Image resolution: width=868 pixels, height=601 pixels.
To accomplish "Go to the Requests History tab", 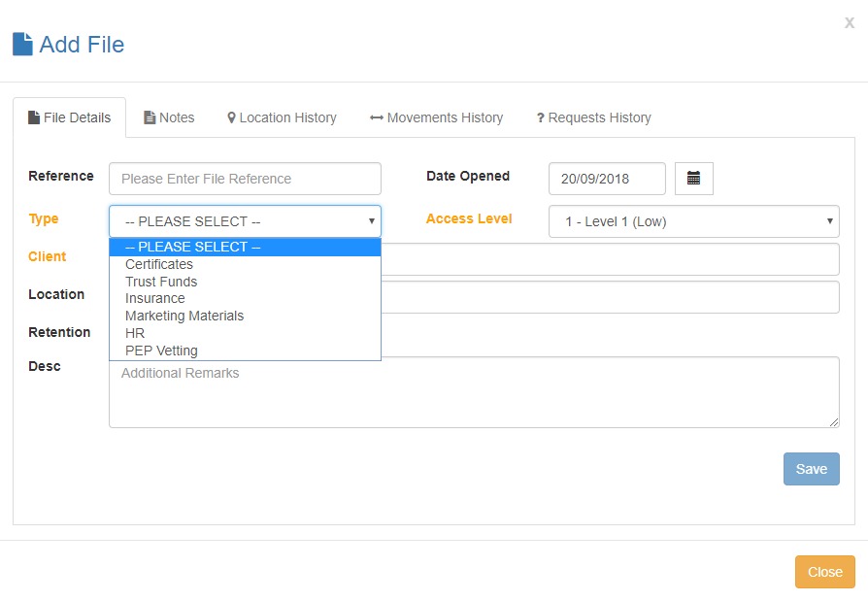I will click(x=593, y=117).
